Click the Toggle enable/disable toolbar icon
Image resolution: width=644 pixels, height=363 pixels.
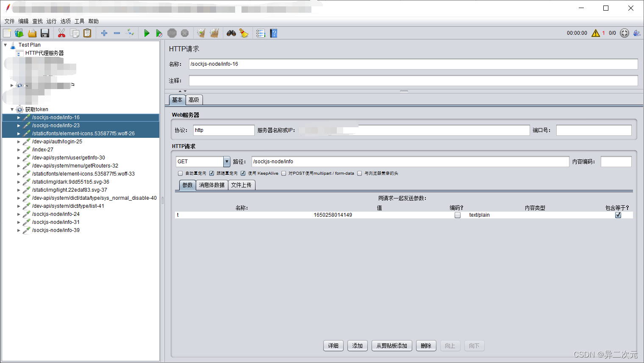tap(130, 33)
